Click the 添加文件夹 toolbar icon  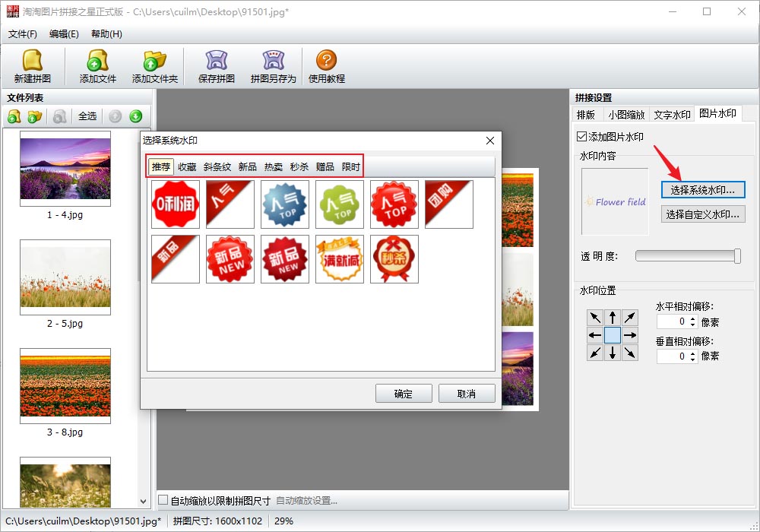[x=154, y=66]
